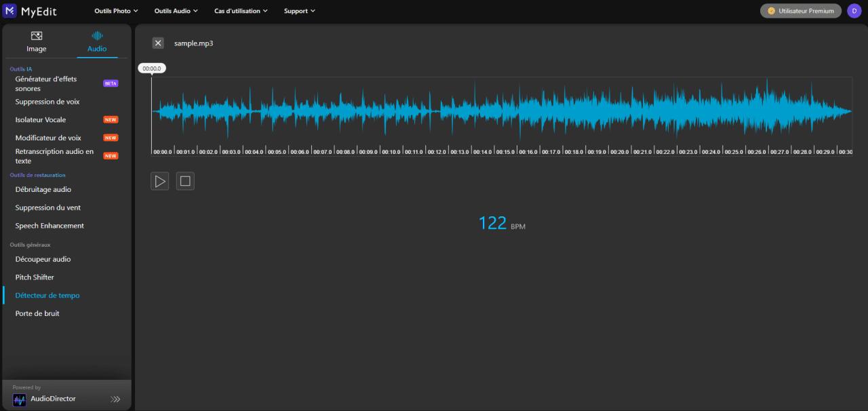Select Détecteur de tempo tool
The width and height of the screenshot is (868, 411).
(x=47, y=296)
